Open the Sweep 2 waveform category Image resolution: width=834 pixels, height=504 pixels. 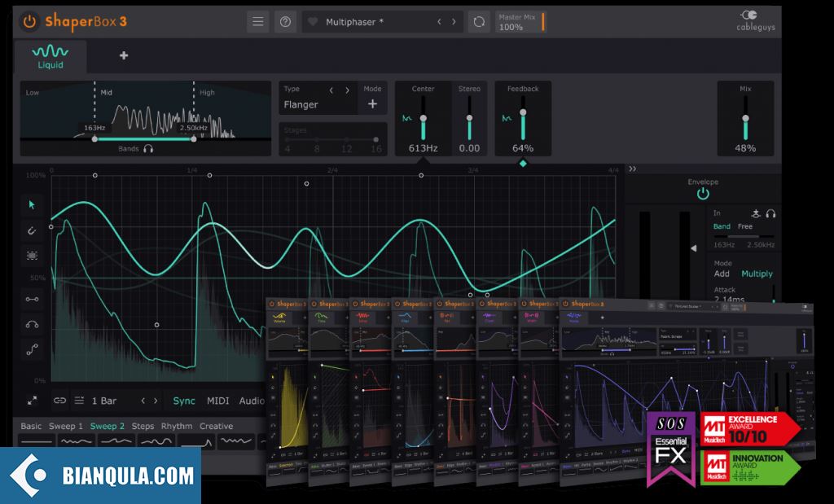(x=107, y=427)
